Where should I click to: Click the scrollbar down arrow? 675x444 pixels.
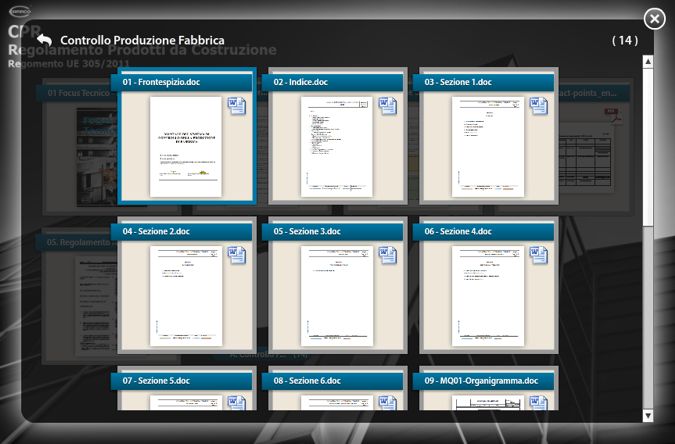(647, 414)
